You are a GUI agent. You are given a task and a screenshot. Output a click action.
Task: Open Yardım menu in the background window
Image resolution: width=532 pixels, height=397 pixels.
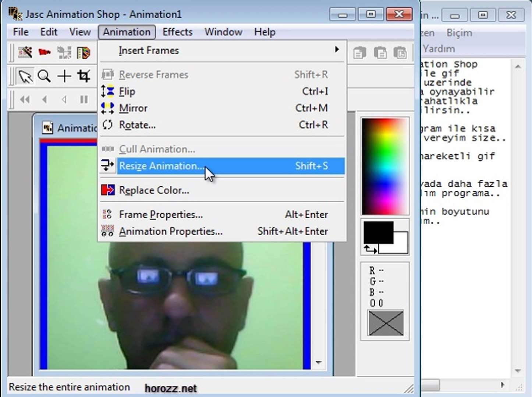pos(439,49)
